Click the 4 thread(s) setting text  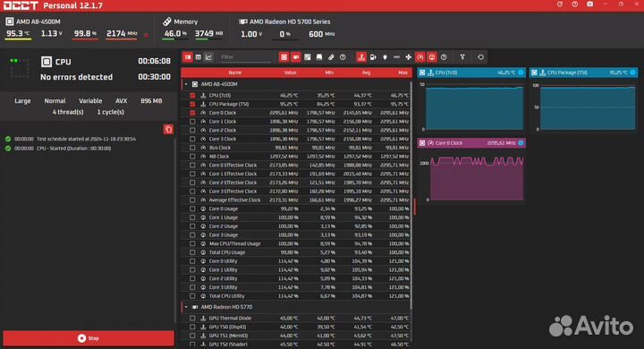[68, 112]
